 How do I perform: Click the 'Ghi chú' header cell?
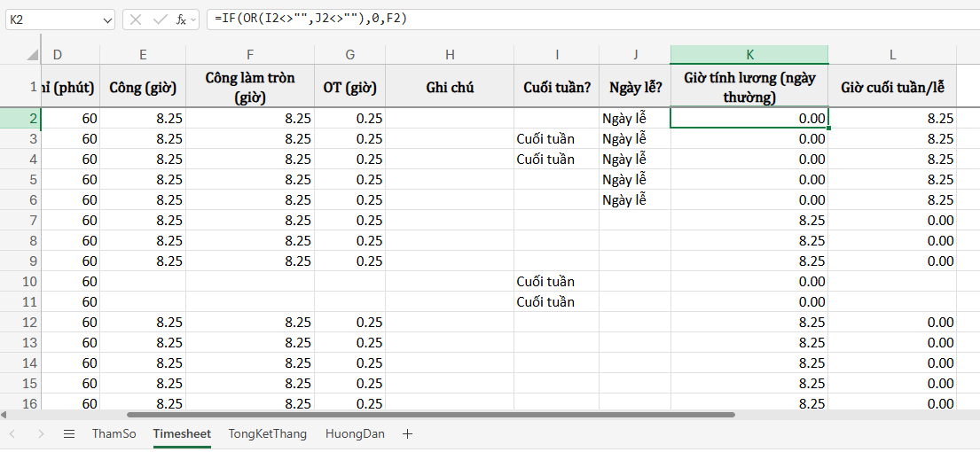pyautogui.click(x=450, y=87)
